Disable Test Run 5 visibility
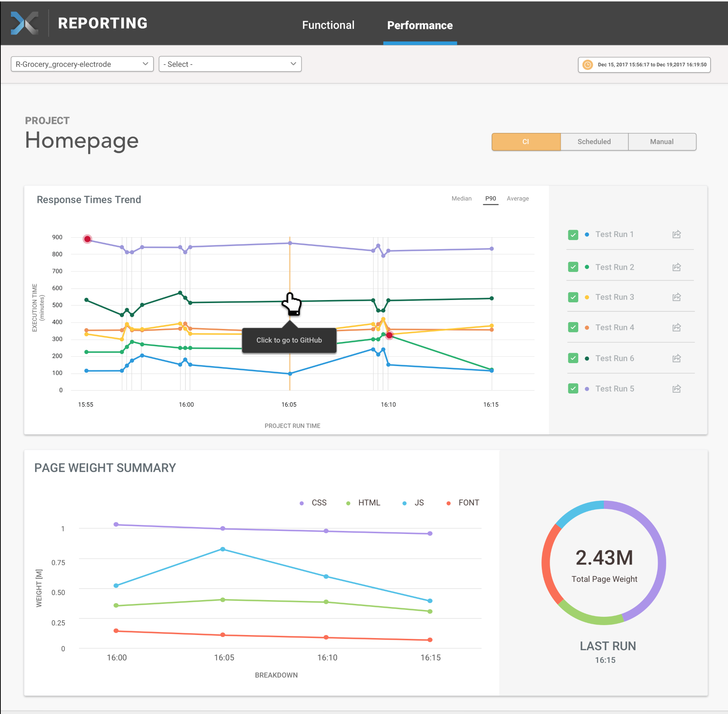Screen dimensions: 728x714 [x=573, y=388]
